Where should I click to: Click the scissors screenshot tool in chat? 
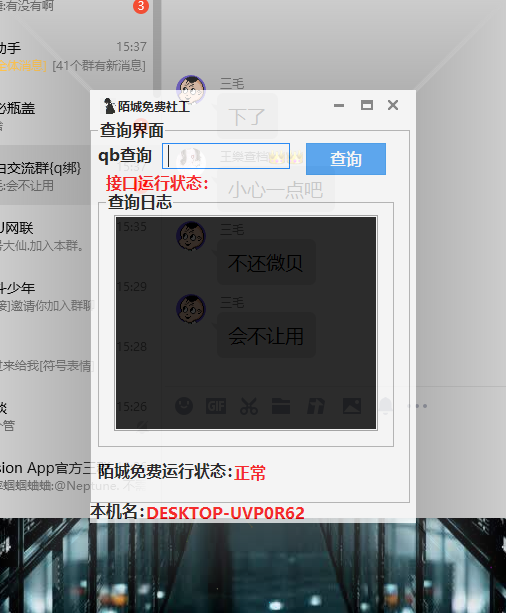click(x=249, y=406)
